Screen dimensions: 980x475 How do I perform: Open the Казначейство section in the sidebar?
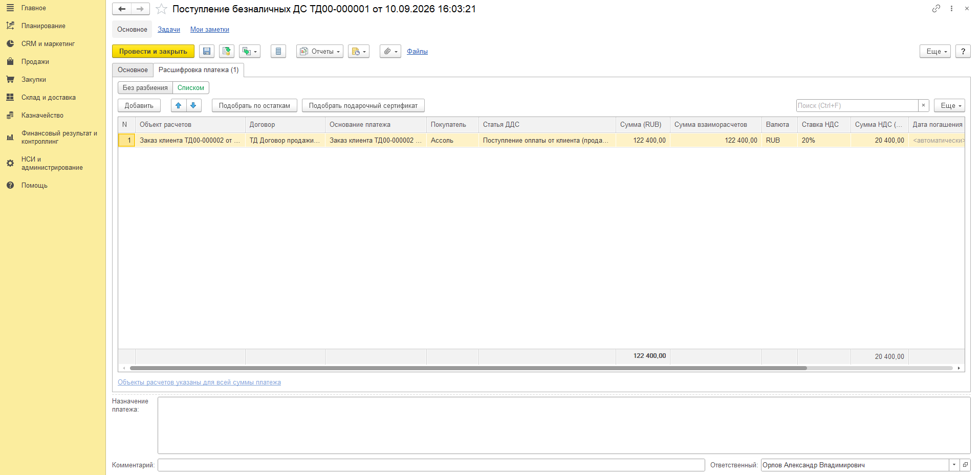[42, 115]
